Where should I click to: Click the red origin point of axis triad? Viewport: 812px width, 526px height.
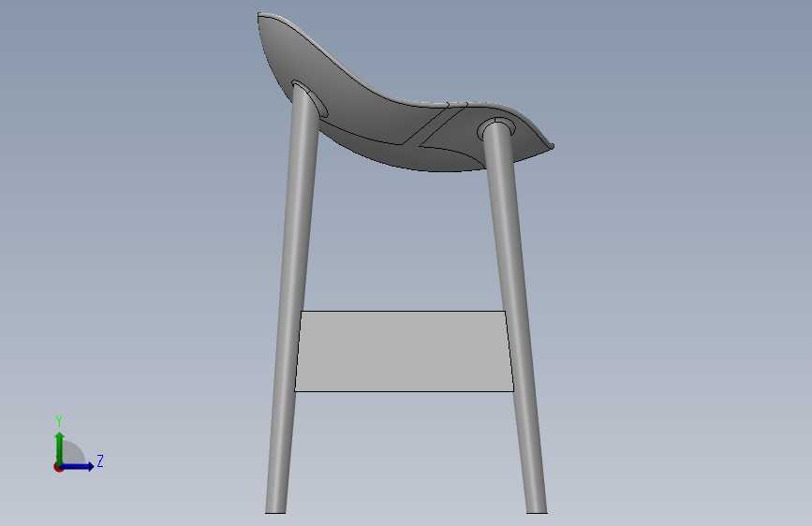(x=58, y=467)
